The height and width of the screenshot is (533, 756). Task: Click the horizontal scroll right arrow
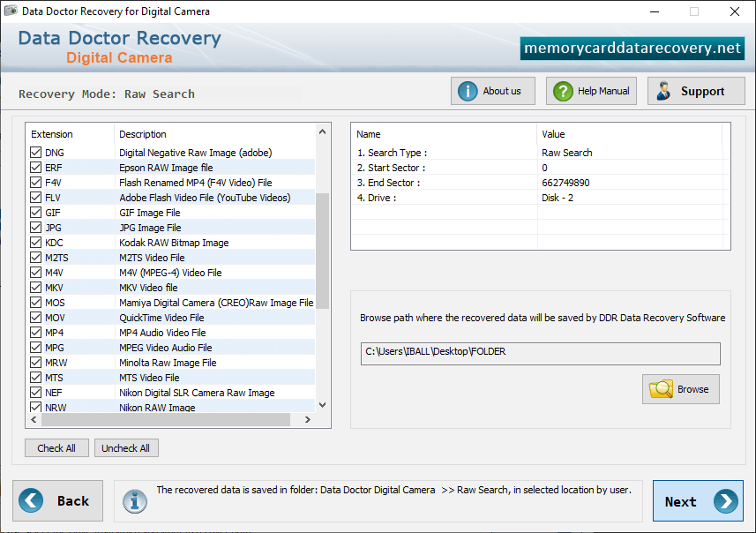[308, 420]
